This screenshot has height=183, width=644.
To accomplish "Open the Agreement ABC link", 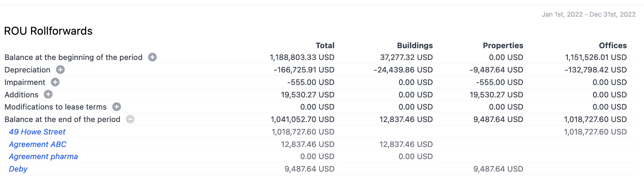I will tap(38, 144).
